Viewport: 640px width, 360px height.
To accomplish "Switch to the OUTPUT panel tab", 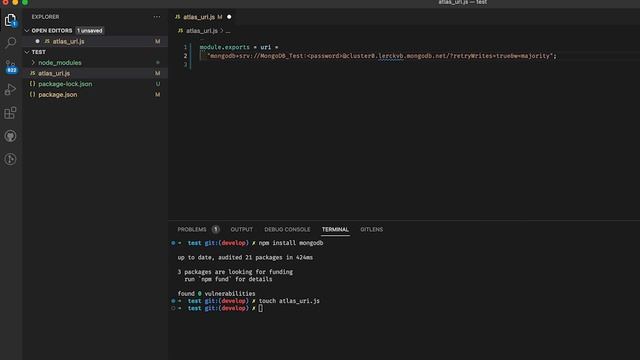I will 242,229.
